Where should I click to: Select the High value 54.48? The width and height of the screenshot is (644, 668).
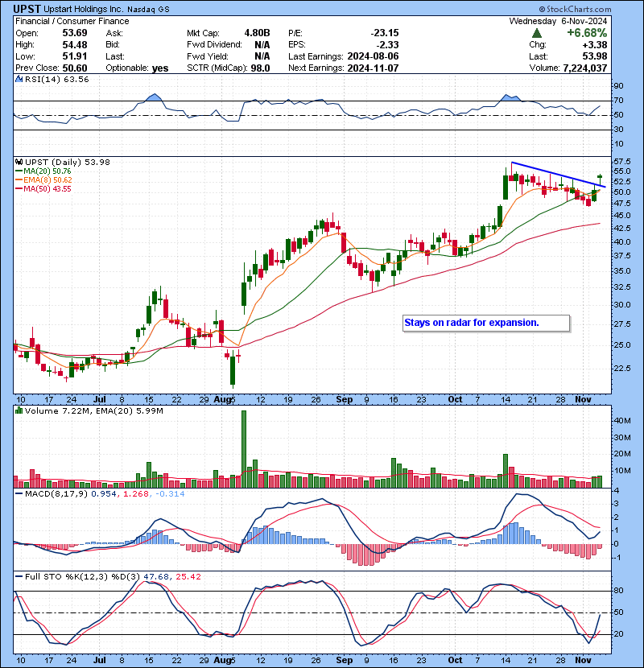(75, 45)
